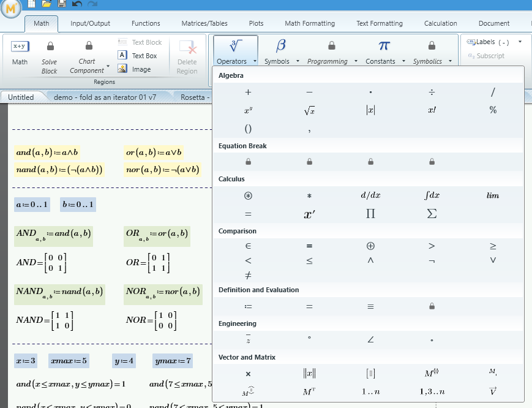
Task: Insert the definite integral operator
Action: (x=432, y=195)
